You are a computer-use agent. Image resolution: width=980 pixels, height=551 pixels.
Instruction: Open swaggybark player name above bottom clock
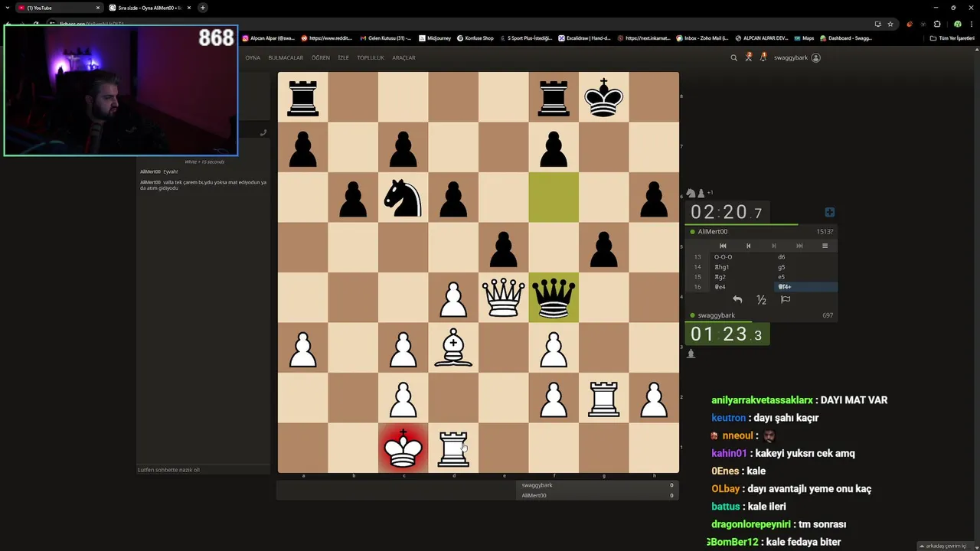(x=717, y=315)
